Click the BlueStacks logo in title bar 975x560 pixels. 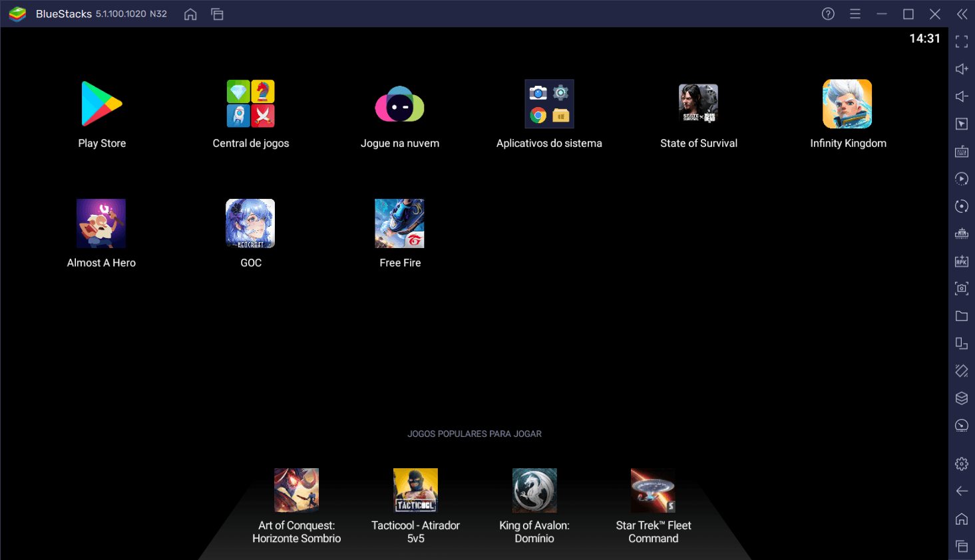pyautogui.click(x=17, y=14)
